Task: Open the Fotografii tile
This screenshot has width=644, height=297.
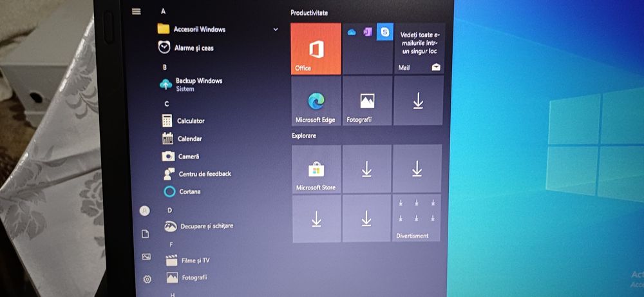Action: tap(367, 101)
